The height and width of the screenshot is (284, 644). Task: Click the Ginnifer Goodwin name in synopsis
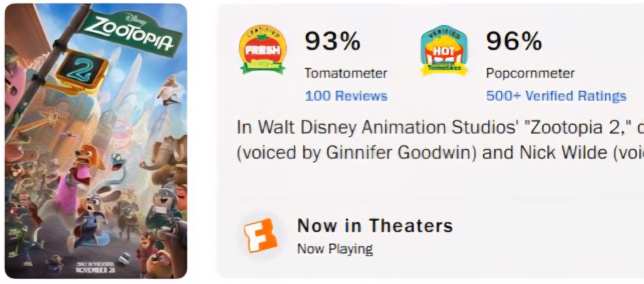coord(401,152)
